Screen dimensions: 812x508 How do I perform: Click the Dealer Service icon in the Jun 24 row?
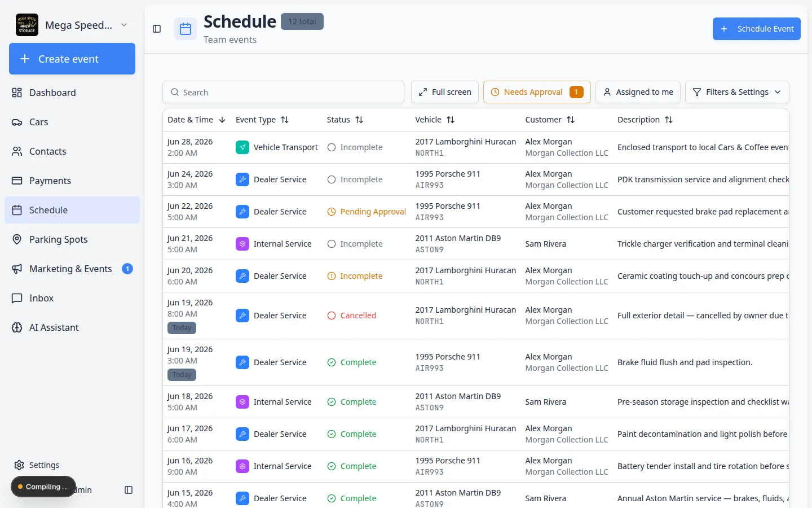tap(242, 179)
